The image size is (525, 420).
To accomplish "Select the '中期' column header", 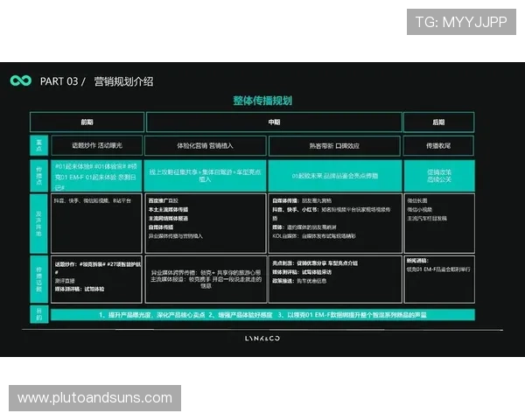I will 274,122.
